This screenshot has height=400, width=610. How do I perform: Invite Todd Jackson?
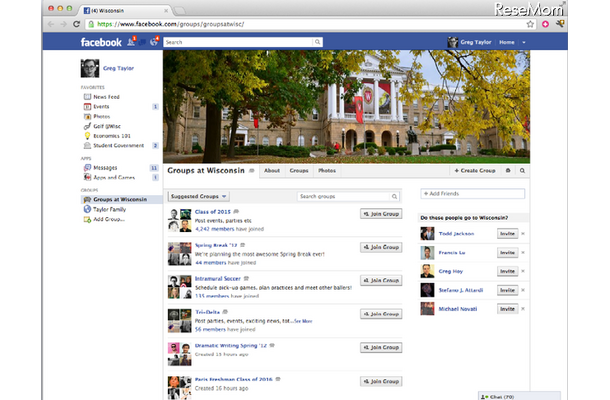[x=507, y=233]
